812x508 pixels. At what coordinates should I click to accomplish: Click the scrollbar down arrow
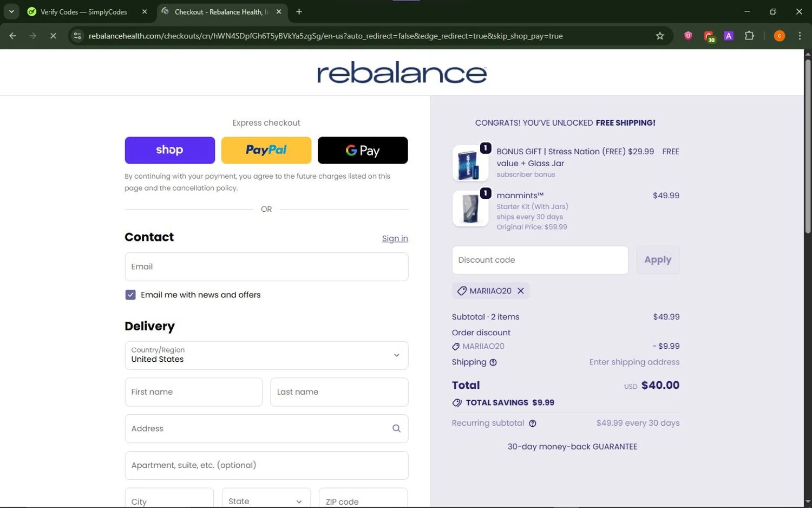808,502
